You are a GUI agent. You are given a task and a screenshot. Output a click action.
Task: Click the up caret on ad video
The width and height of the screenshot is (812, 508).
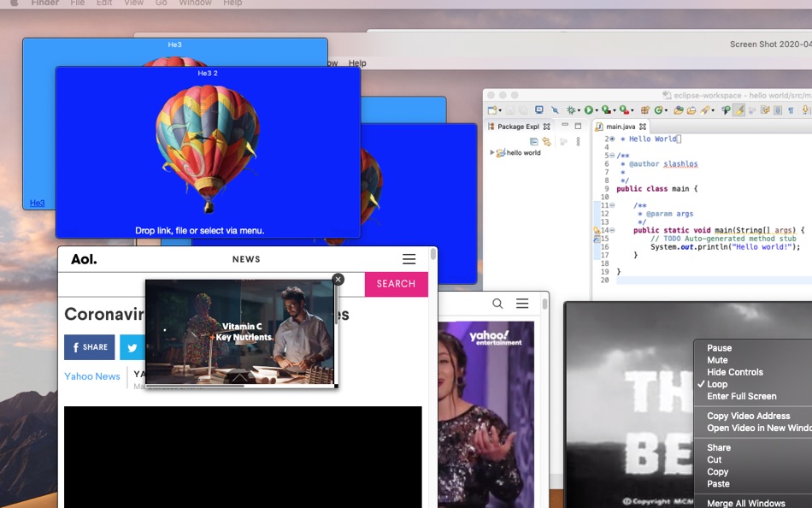[239, 376]
